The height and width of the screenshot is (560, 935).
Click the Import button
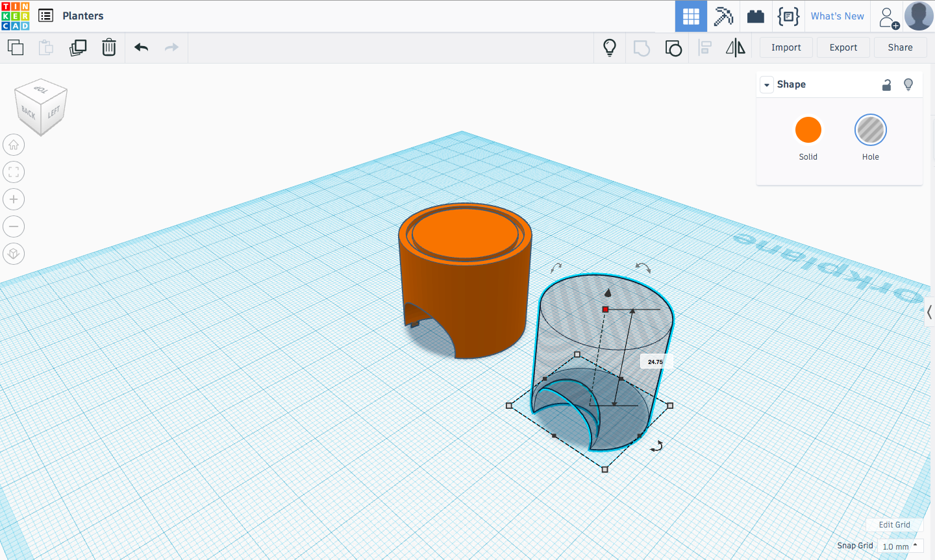pos(786,47)
